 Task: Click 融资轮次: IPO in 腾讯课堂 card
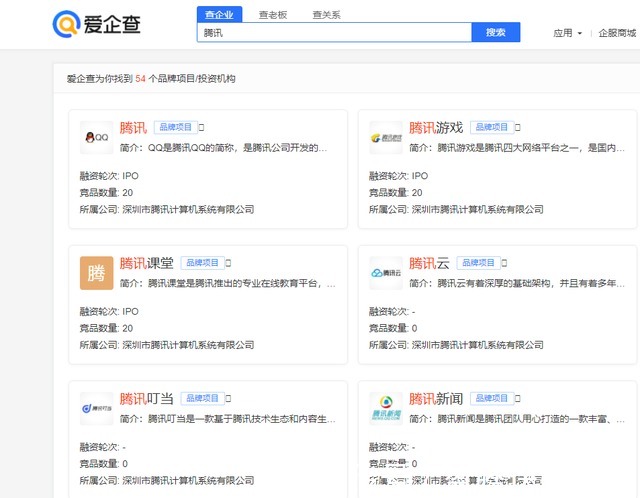click(x=109, y=311)
